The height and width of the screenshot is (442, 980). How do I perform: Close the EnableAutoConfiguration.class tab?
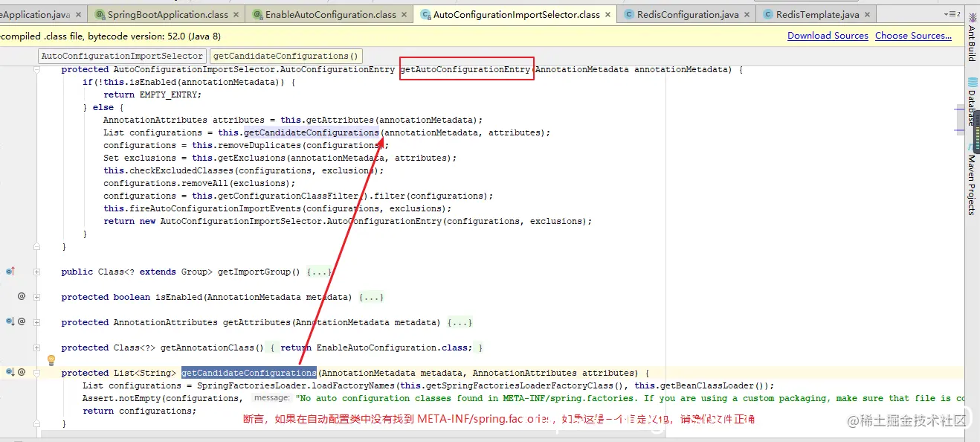pyautogui.click(x=405, y=15)
